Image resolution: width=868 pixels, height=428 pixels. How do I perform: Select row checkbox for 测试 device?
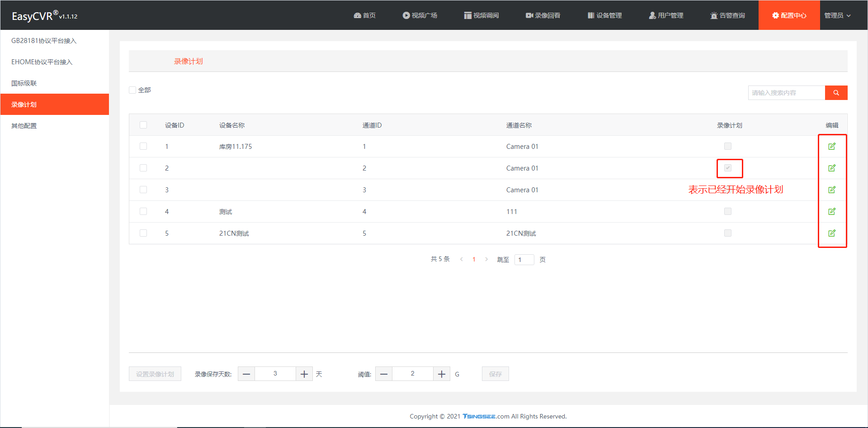[x=143, y=211]
